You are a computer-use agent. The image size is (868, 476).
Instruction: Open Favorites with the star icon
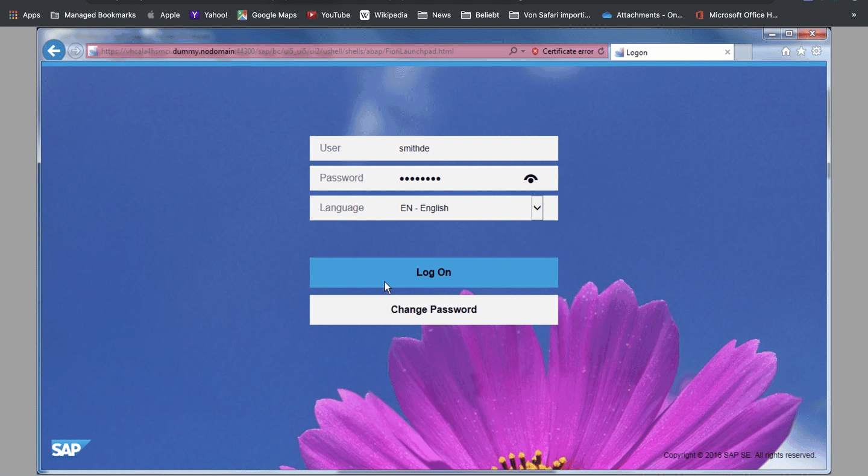coord(801,52)
